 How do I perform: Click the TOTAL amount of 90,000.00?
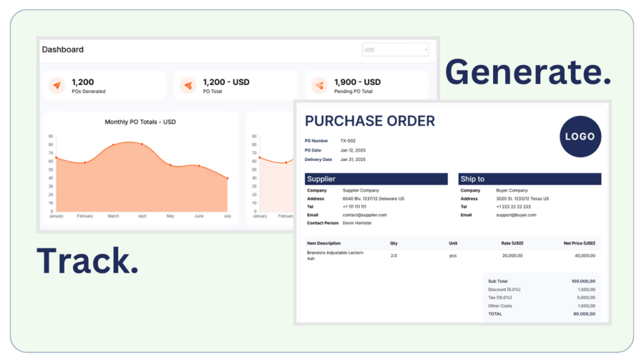[583, 314]
